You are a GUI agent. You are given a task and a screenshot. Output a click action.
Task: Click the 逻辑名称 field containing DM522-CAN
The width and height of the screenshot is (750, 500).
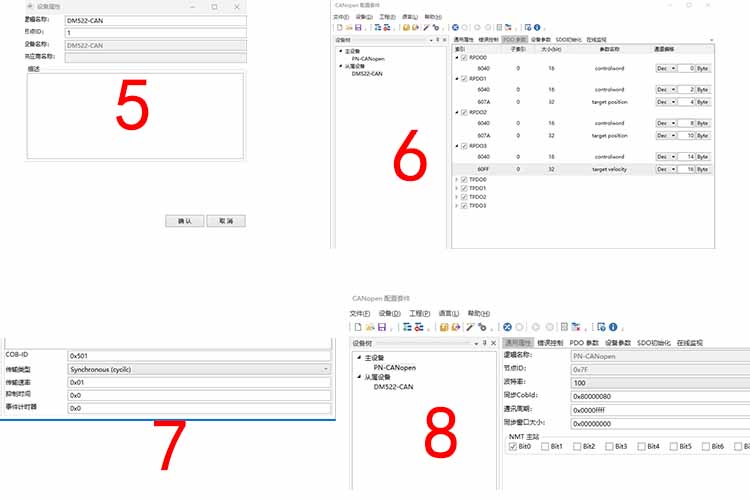point(156,21)
